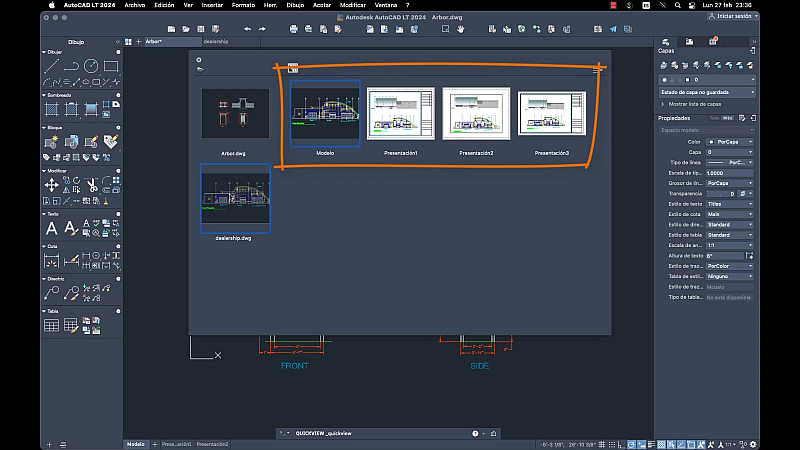Open the Layers palette tab icon

pyautogui.click(x=665, y=42)
